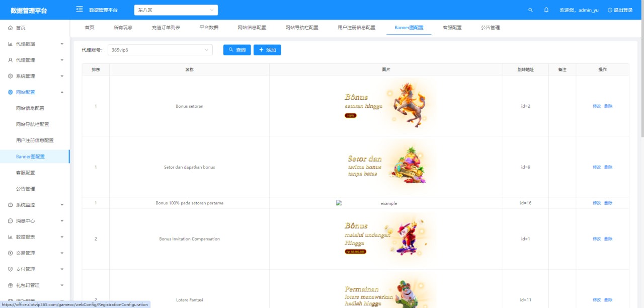644x308 pixels.
Task: Click the 系统监控 dashboard icon in sidebar
Action: [11, 205]
